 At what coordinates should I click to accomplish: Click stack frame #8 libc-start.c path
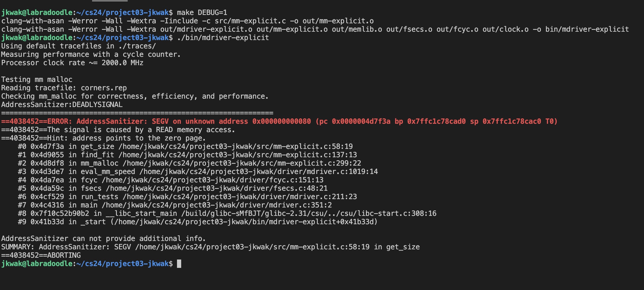coord(309,213)
